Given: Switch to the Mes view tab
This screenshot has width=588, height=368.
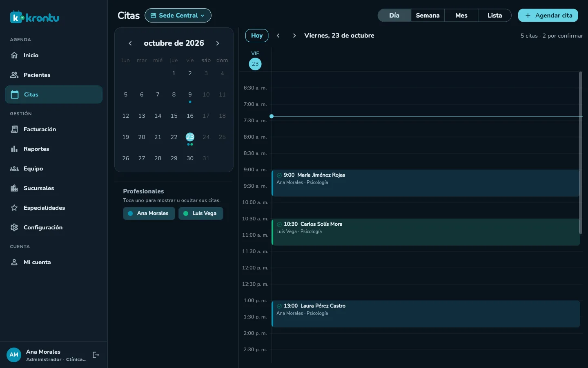Looking at the screenshot, I should pyautogui.click(x=461, y=16).
